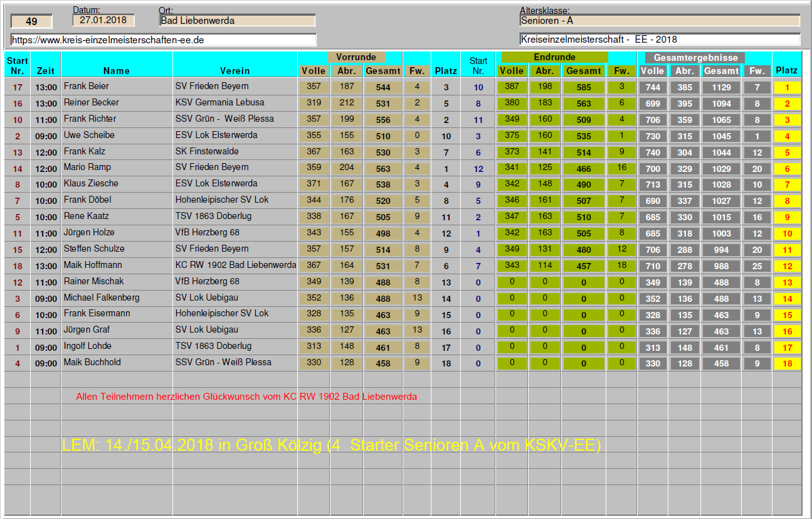Click Endrunde Gesamt 535 for Uwe Scheibe
812x519 pixels.
coord(584,136)
